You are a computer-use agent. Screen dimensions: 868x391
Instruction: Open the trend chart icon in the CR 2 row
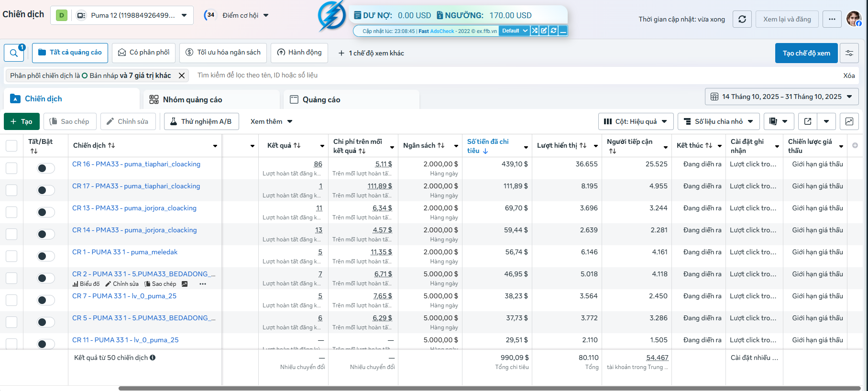tap(185, 284)
